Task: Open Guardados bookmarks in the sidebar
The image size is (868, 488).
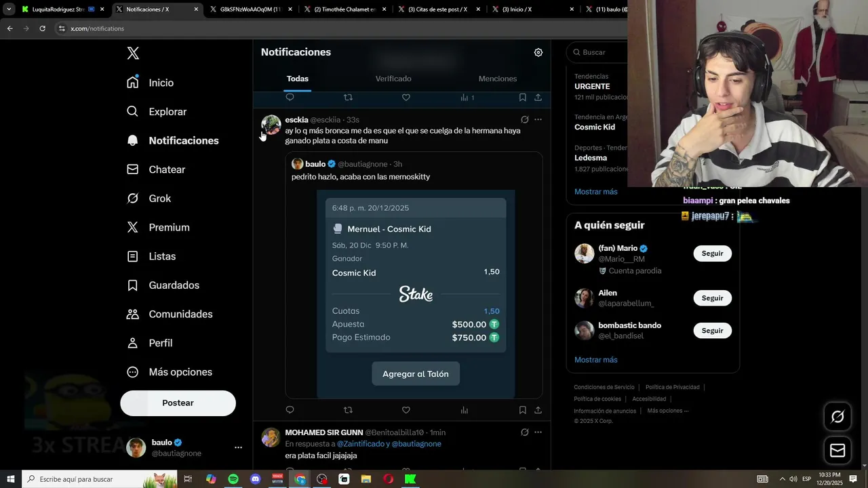Action: tap(163, 285)
